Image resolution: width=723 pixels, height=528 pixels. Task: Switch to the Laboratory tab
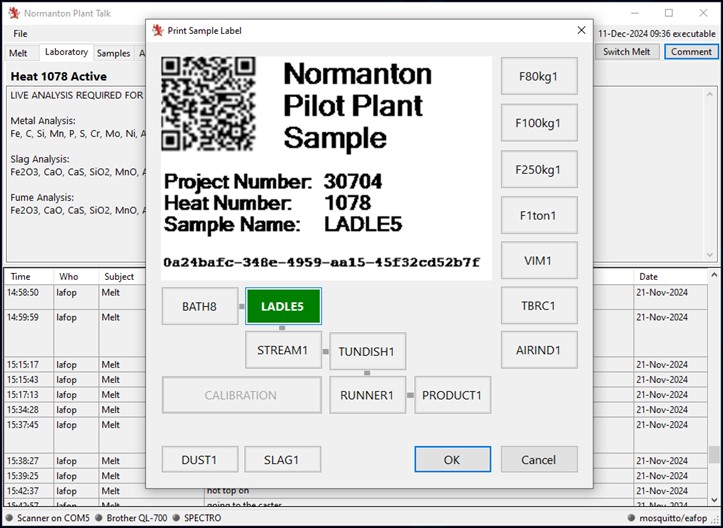tap(66, 52)
